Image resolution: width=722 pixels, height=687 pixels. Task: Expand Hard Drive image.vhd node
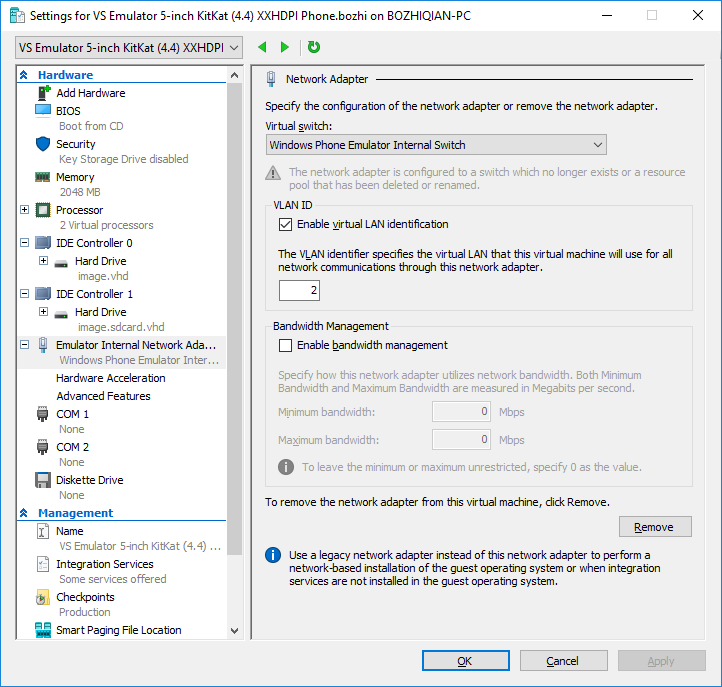(x=43, y=261)
